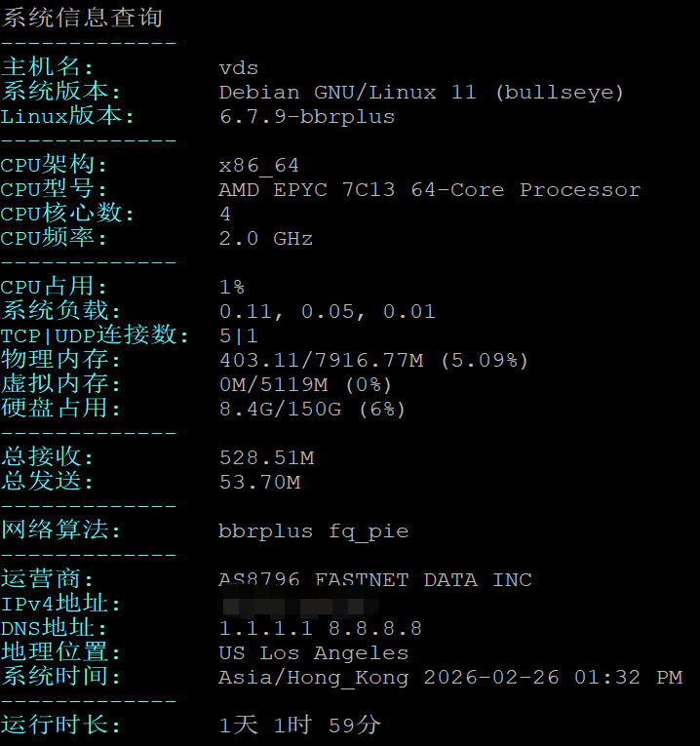Click the CPU核心数 label
This screenshot has width=700, height=746.
(x=67, y=214)
